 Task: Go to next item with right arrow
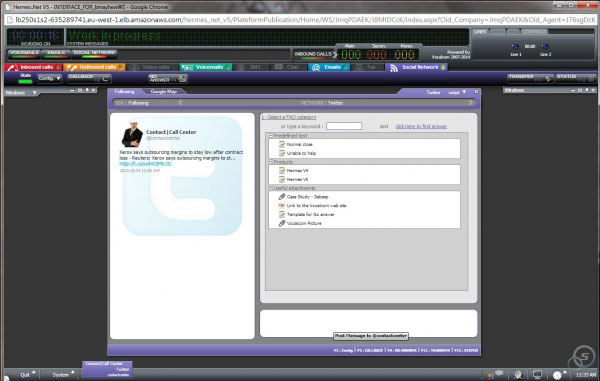tap(470, 103)
